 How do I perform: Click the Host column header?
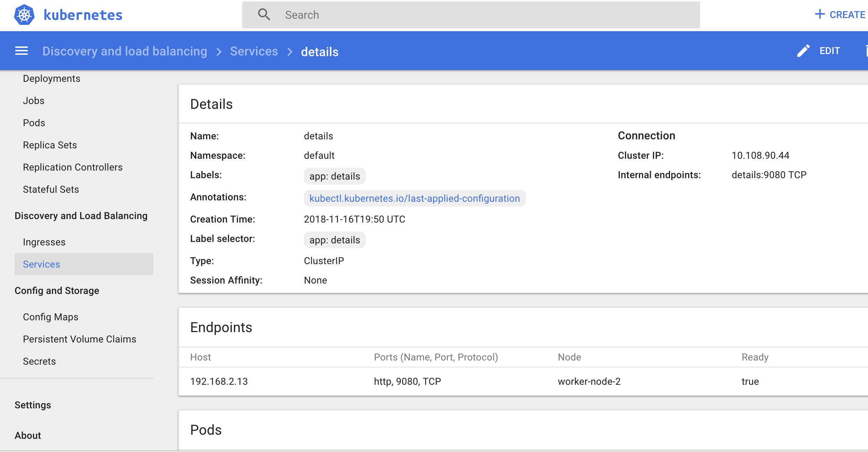tap(201, 357)
